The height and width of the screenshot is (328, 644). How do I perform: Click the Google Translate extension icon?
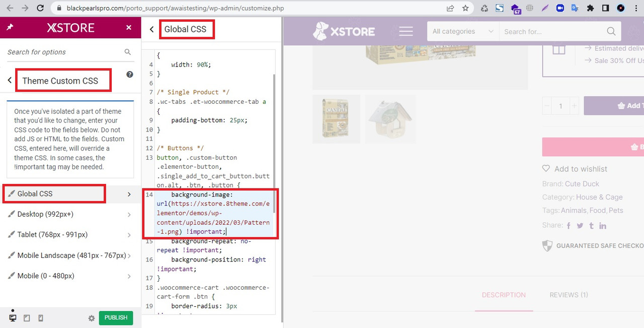pos(575,8)
